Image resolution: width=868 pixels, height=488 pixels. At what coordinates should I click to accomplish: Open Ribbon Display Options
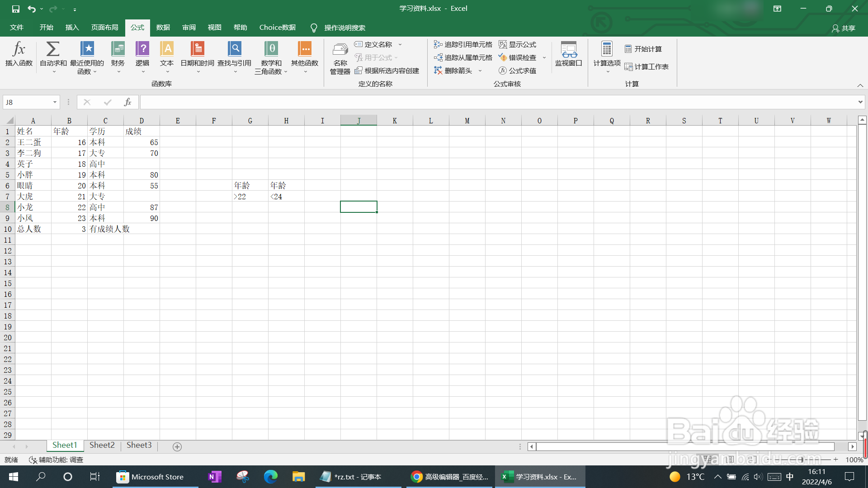777,9
